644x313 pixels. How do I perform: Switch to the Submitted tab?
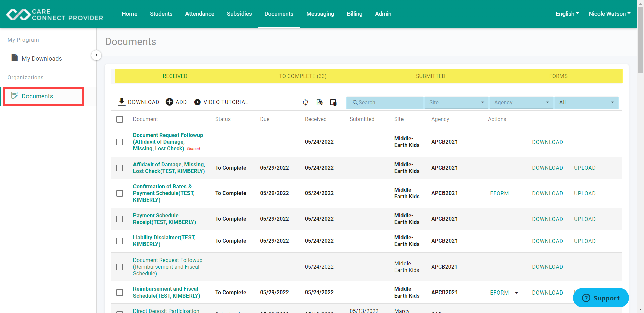430,76
